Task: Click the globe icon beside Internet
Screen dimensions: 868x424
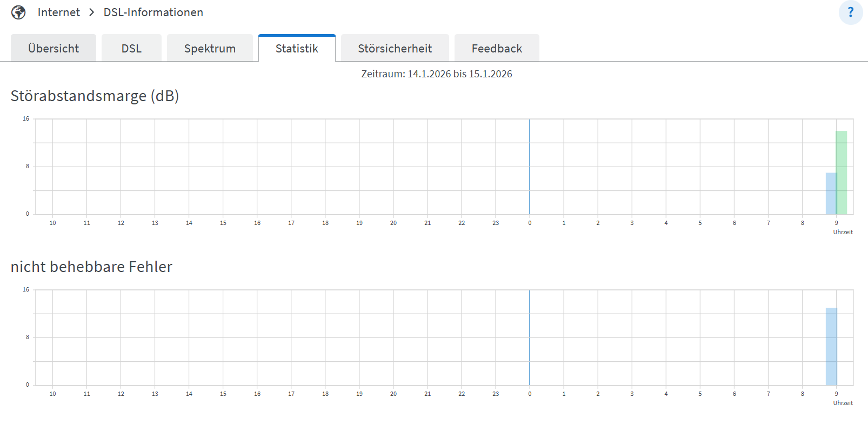Action: 18,12
